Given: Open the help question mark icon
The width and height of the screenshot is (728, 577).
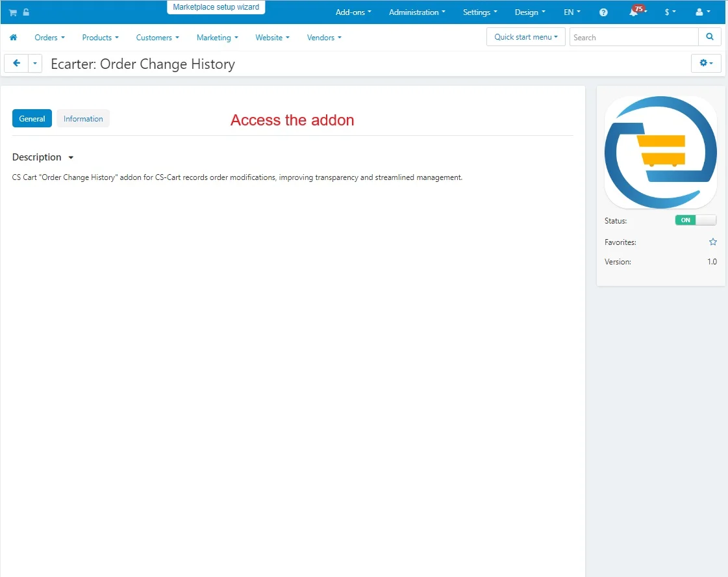Looking at the screenshot, I should [x=603, y=12].
